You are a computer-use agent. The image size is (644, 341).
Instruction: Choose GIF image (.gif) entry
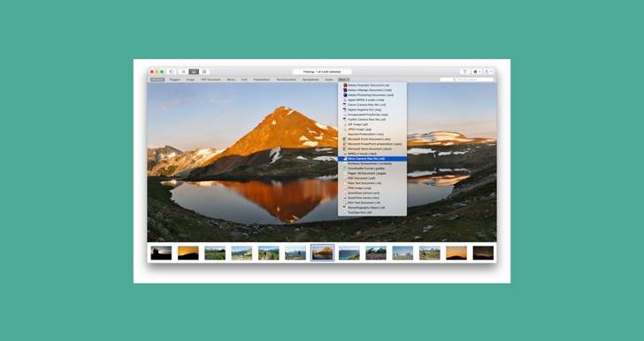[372, 125]
